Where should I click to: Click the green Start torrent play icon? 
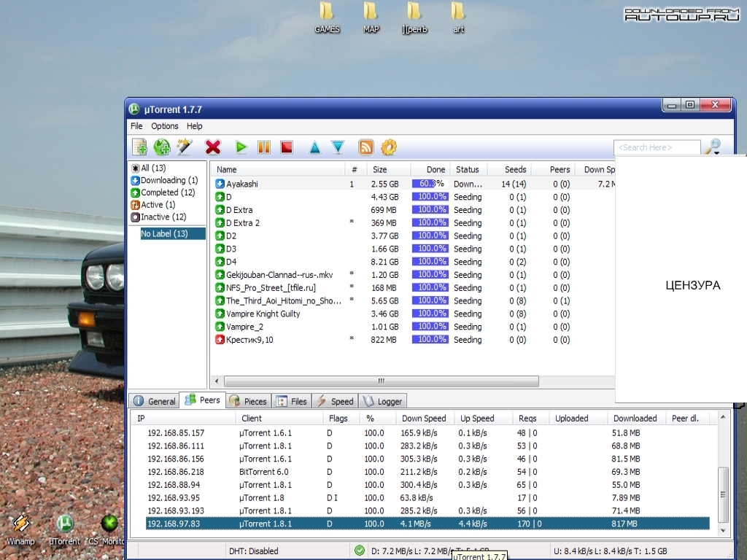(x=241, y=147)
